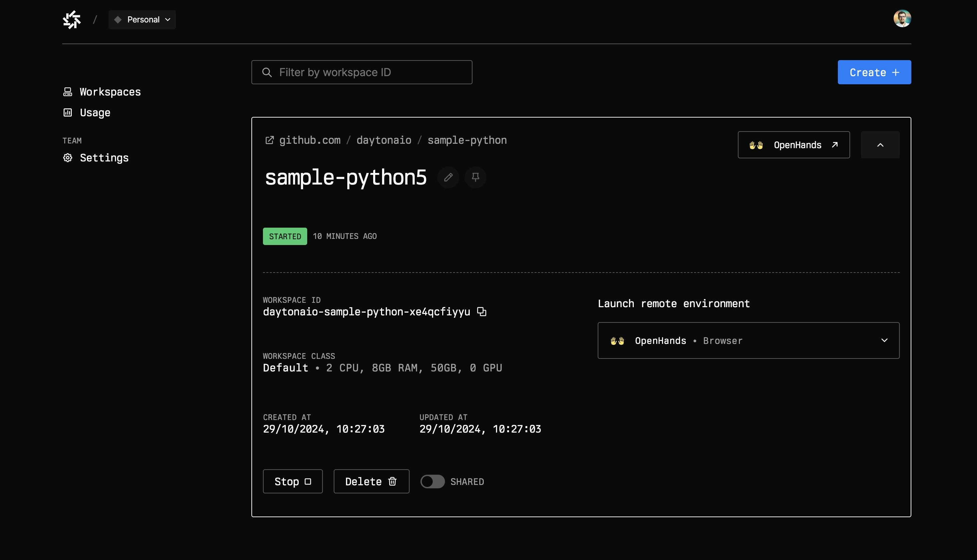Image resolution: width=977 pixels, height=560 pixels.
Task: Copy the workspace ID with the copy icon
Action: 482,312
